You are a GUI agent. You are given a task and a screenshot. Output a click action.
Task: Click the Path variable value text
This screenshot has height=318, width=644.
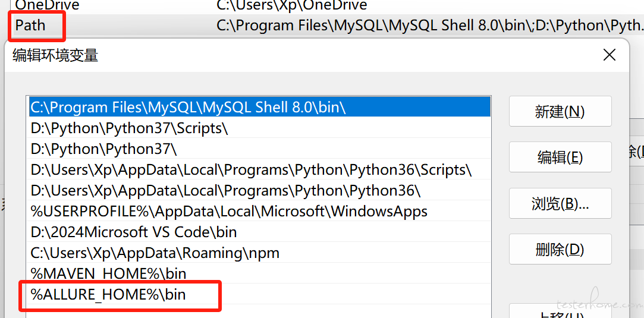pyautogui.click(x=429, y=26)
